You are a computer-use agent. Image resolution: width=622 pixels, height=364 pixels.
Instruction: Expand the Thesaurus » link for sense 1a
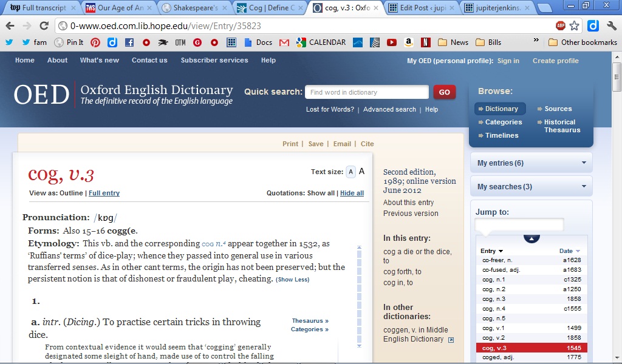point(310,321)
